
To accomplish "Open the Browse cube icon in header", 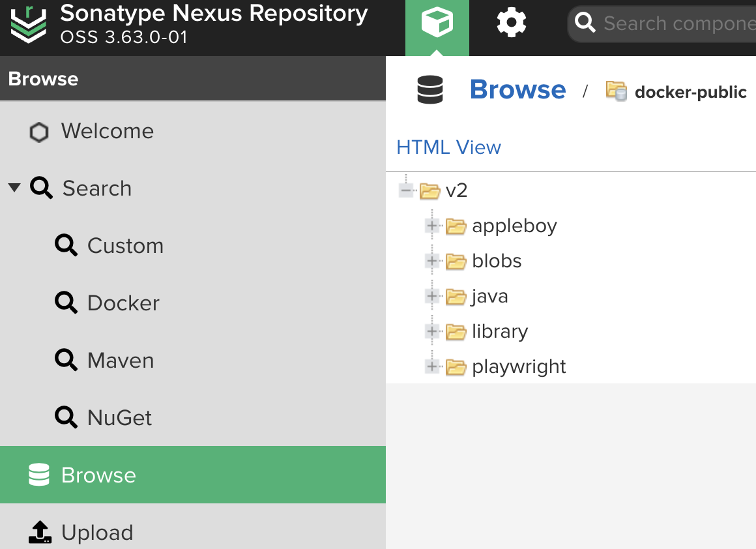I will [437, 23].
